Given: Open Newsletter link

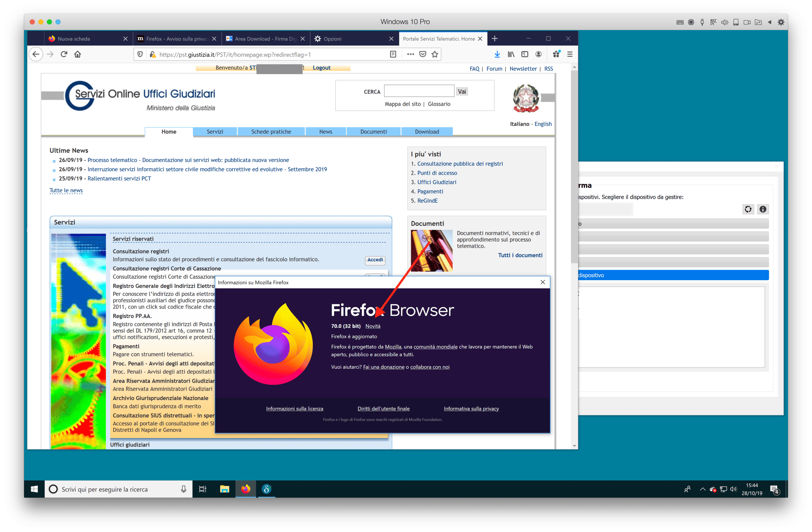Looking at the screenshot, I should click(x=523, y=69).
